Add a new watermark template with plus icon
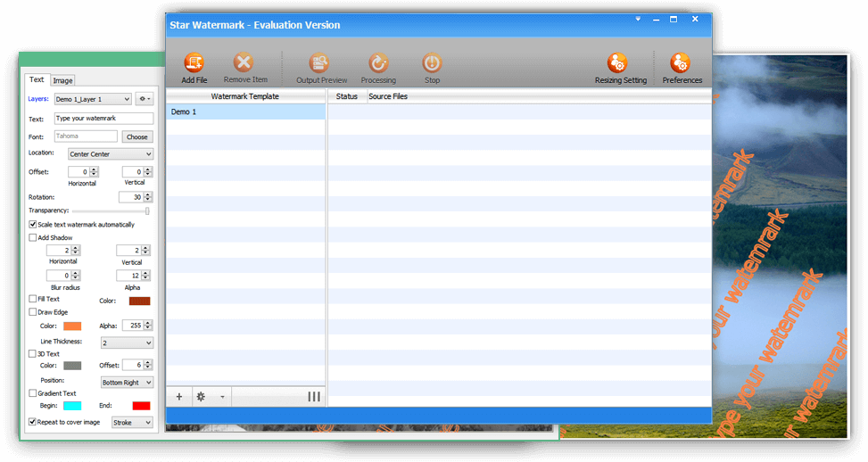This screenshot has height=462, width=868. 178,397
